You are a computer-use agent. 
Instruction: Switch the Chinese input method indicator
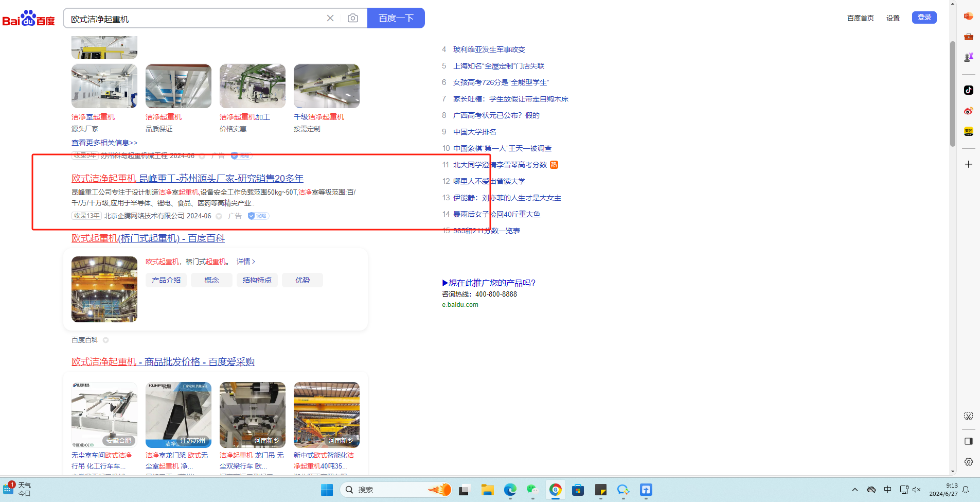888,490
